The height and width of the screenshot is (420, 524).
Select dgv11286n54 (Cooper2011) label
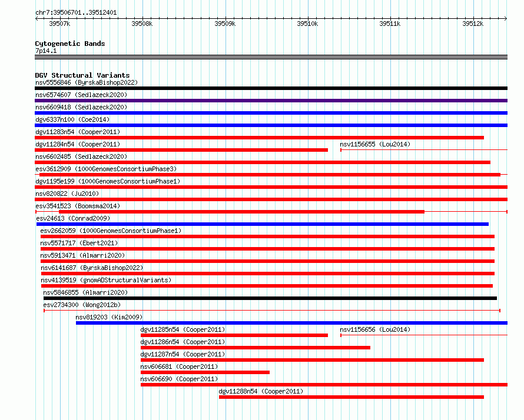coord(183,342)
